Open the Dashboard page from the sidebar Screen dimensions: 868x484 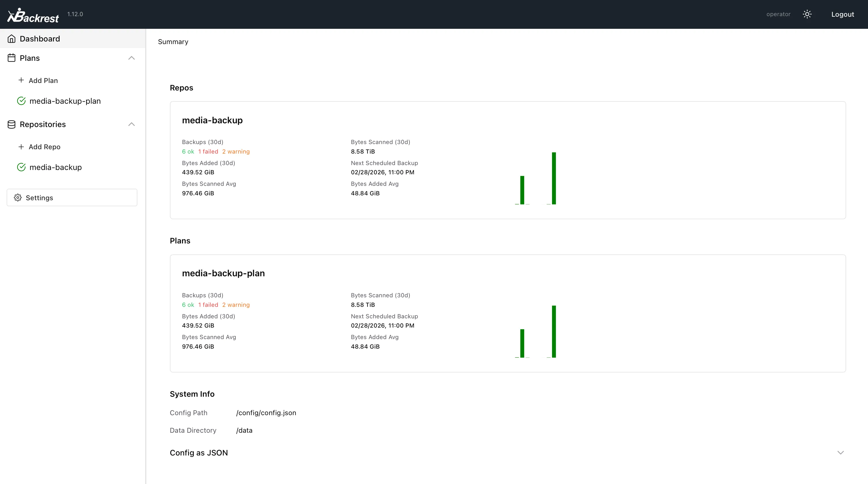40,38
